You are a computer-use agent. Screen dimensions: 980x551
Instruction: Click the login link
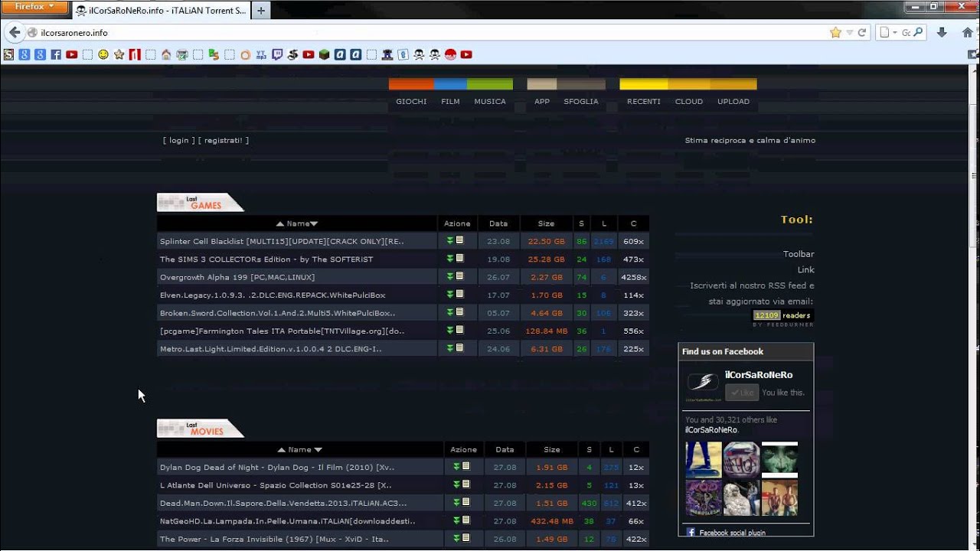click(178, 140)
